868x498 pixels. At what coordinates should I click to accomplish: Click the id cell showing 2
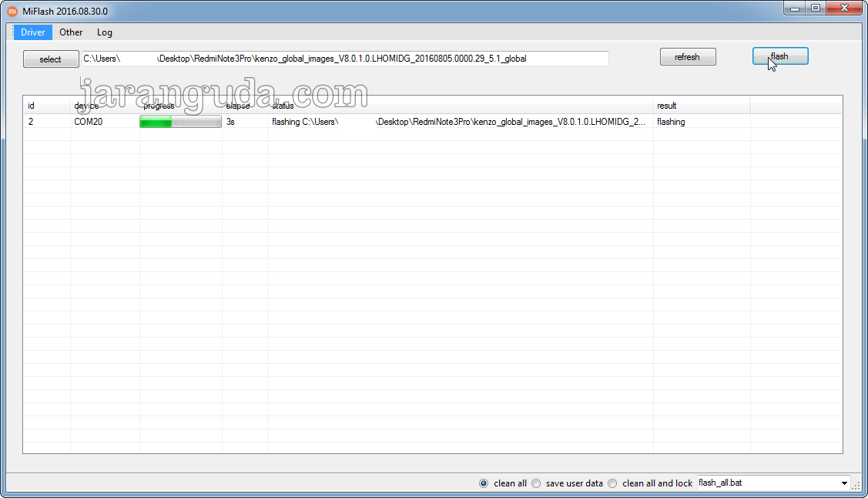tap(46, 122)
